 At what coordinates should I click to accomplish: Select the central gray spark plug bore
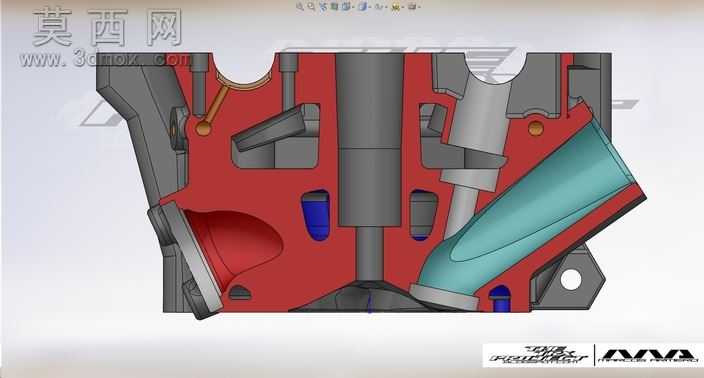(370, 139)
